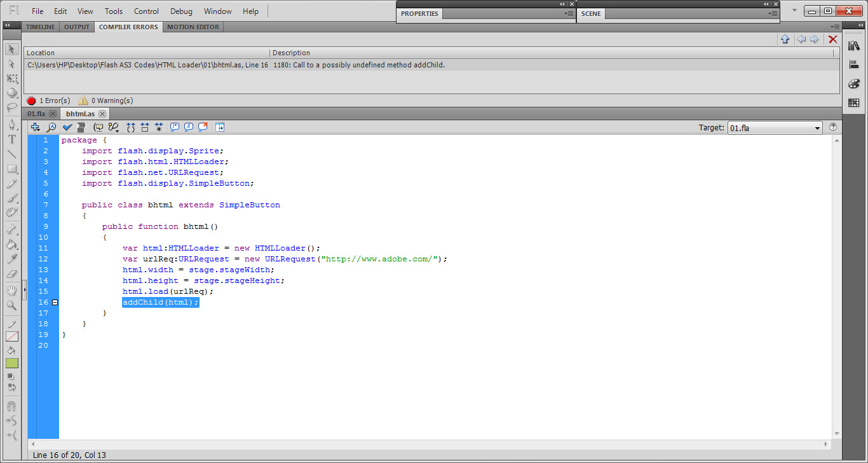
Task: Select the 1180 addChild error row
Action: (x=431, y=65)
